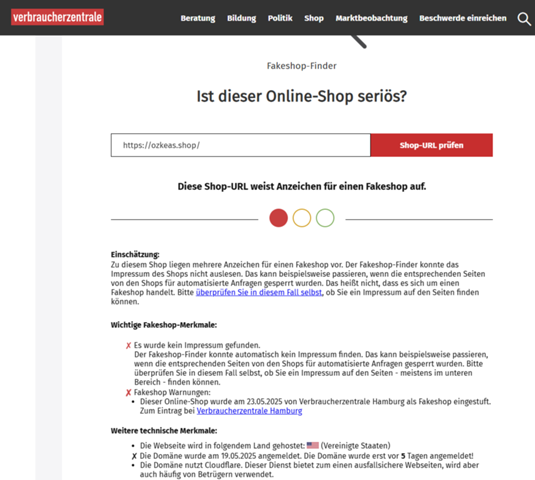Click the United States flag icon

pyautogui.click(x=313, y=446)
